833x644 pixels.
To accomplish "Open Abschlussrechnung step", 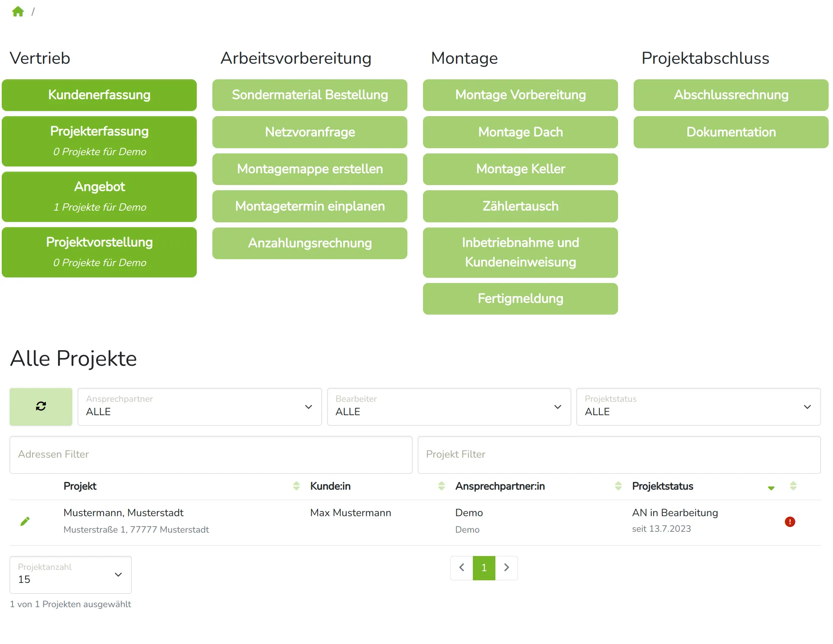I will pos(731,95).
